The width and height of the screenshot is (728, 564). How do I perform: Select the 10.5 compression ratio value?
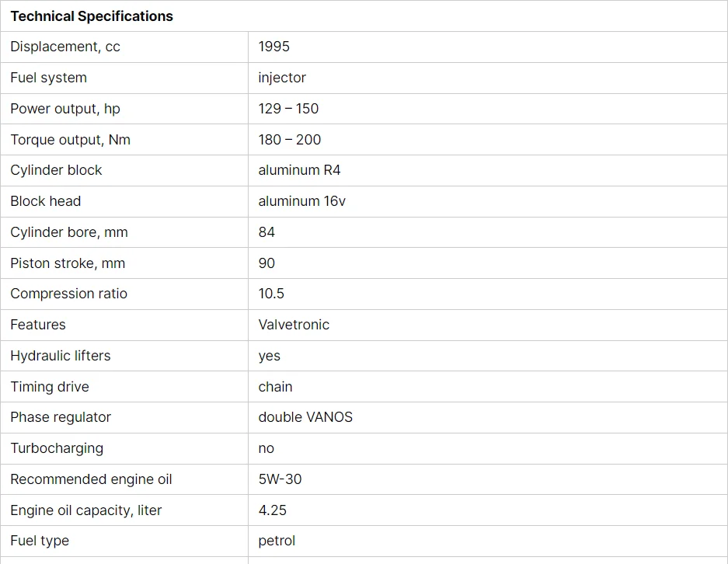(x=271, y=294)
